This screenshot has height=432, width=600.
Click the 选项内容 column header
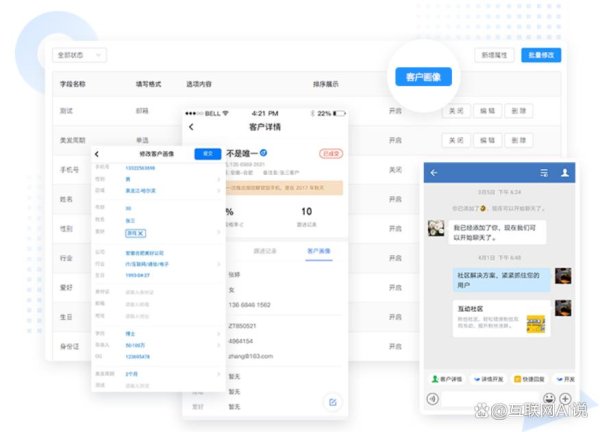coord(199,84)
